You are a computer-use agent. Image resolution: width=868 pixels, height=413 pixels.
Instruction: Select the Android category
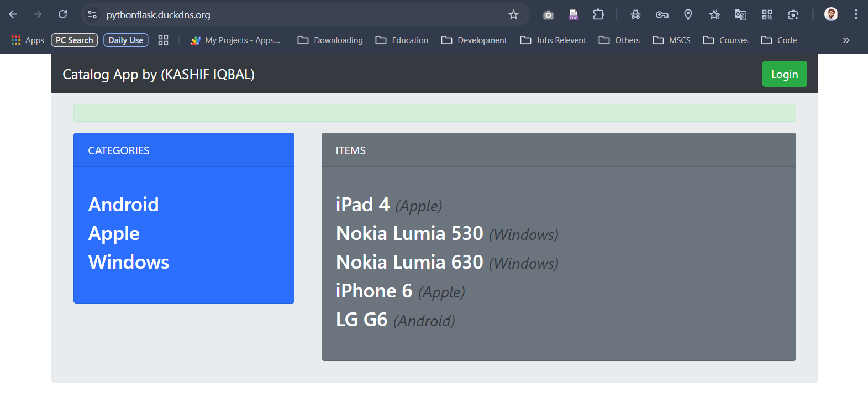pos(124,205)
